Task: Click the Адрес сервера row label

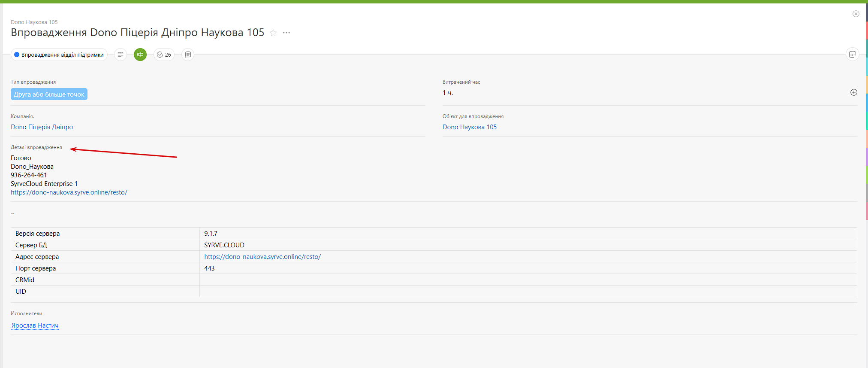Action: tap(37, 257)
